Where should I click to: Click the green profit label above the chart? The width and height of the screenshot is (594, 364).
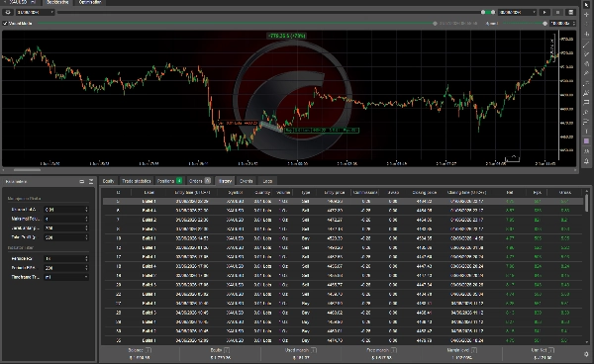[x=287, y=36]
